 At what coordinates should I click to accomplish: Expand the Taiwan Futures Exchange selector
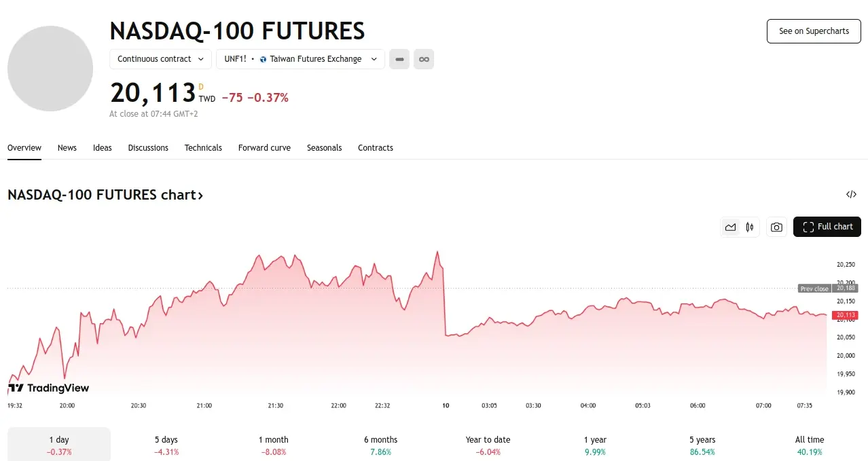tap(299, 59)
